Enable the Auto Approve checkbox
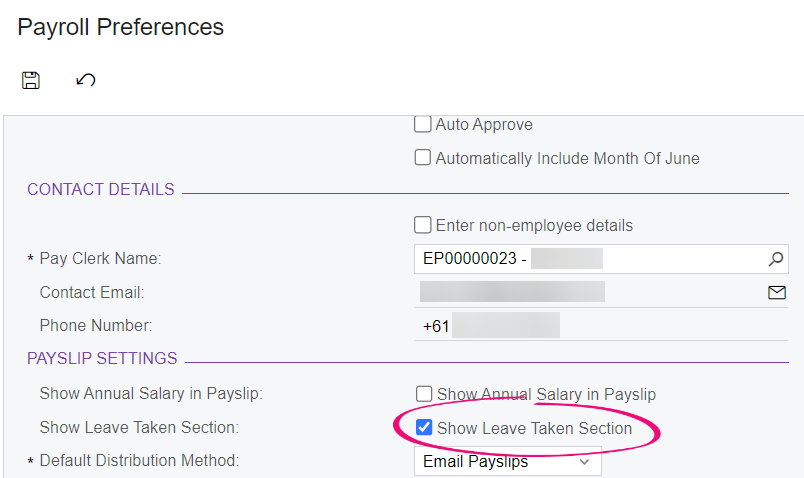This screenshot has width=804, height=478. pos(423,125)
